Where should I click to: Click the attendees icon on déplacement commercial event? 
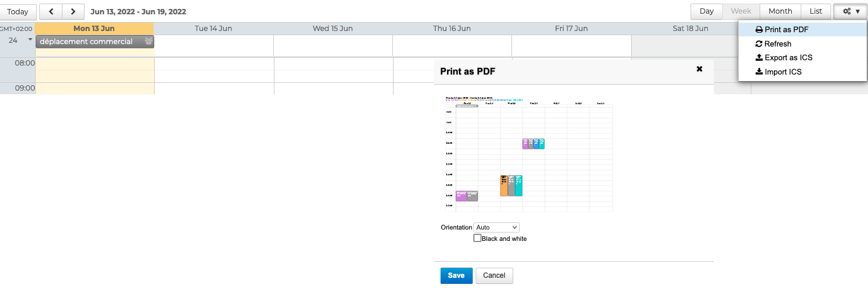148,42
